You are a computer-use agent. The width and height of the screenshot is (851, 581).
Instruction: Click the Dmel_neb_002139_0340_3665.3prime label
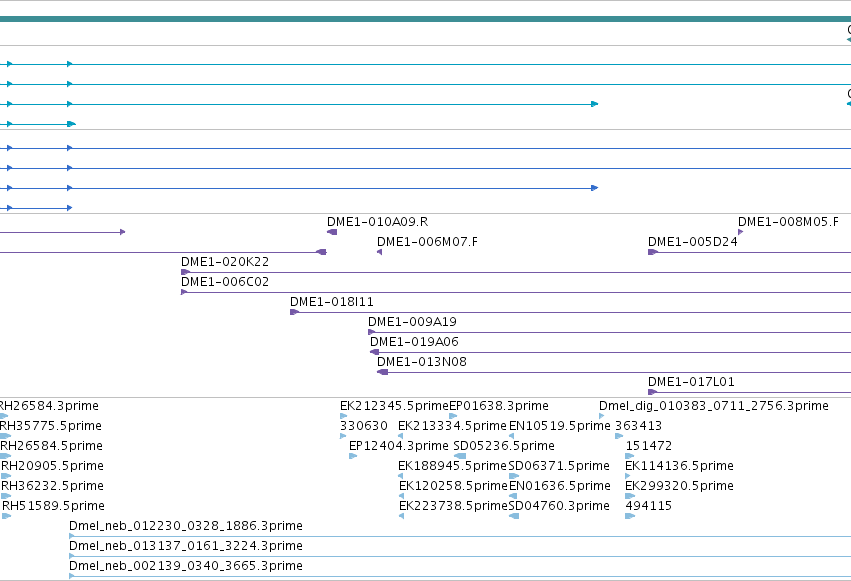[186, 566]
